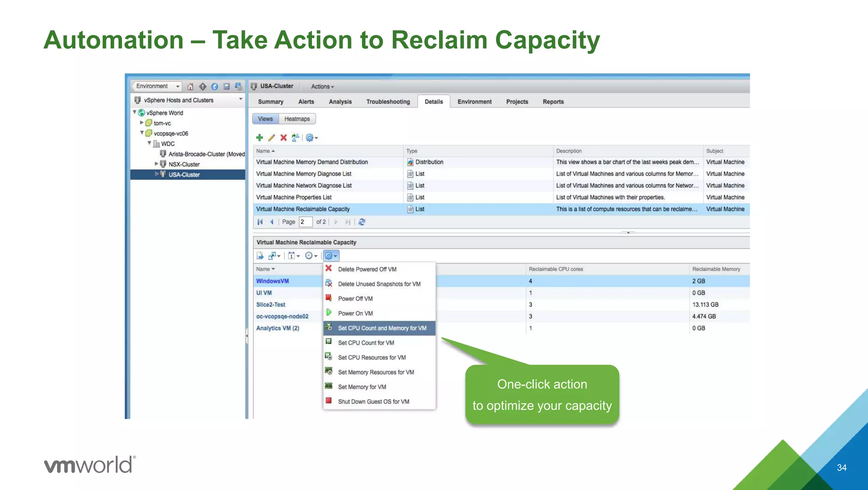
Task: Choose Set Memory Resources for VM
Action: pyautogui.click(x=379, y=372)
